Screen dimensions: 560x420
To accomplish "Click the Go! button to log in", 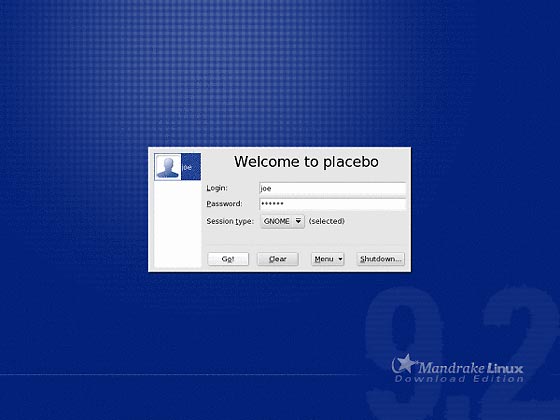I will coord(228,259).
